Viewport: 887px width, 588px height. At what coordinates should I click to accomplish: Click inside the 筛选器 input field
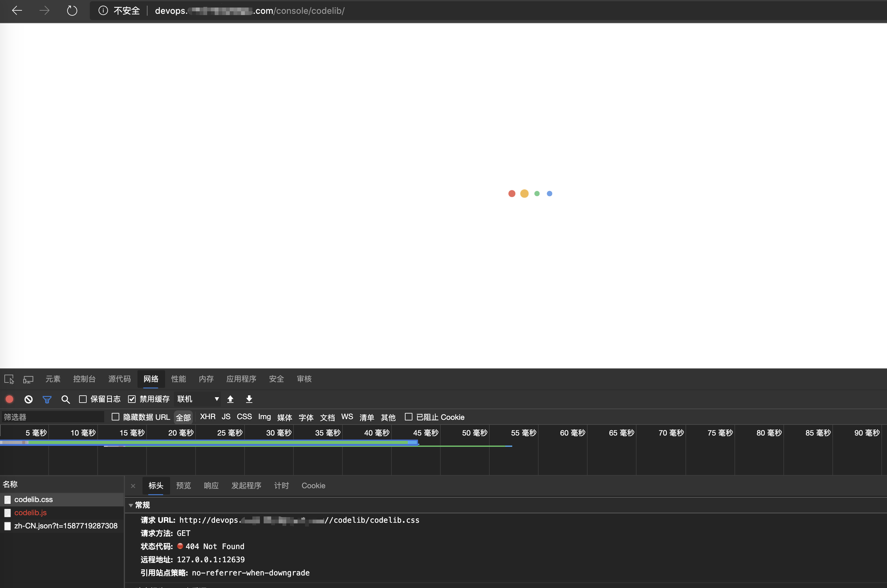coord(52,417)
